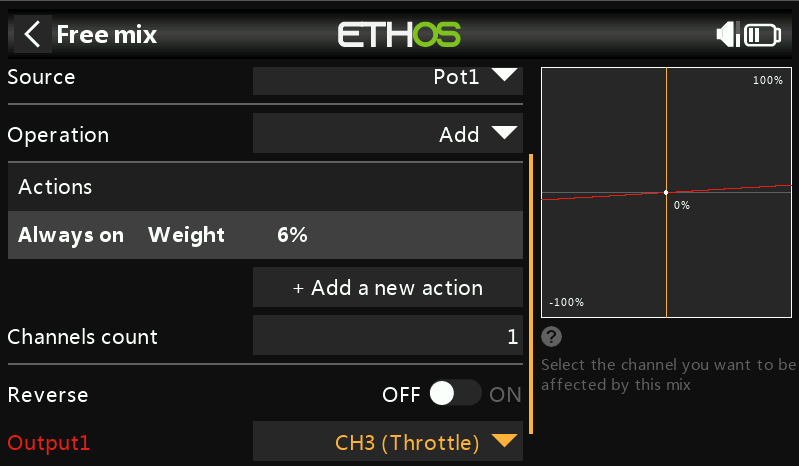Click the question mark help icon

coord(550,337)
